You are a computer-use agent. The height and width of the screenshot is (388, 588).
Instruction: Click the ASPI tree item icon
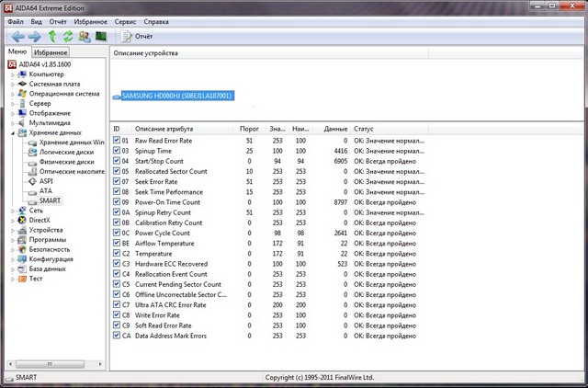point(33,181)
